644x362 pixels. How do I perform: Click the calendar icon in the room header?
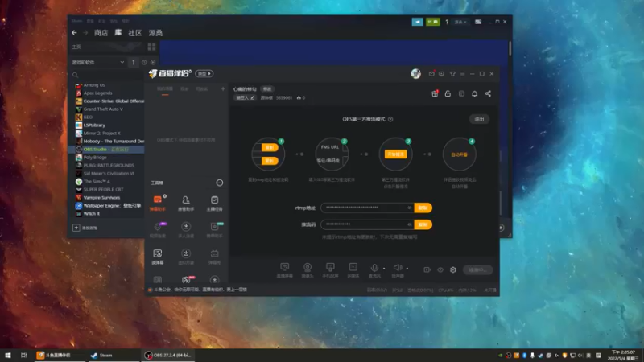click(461, 93)
